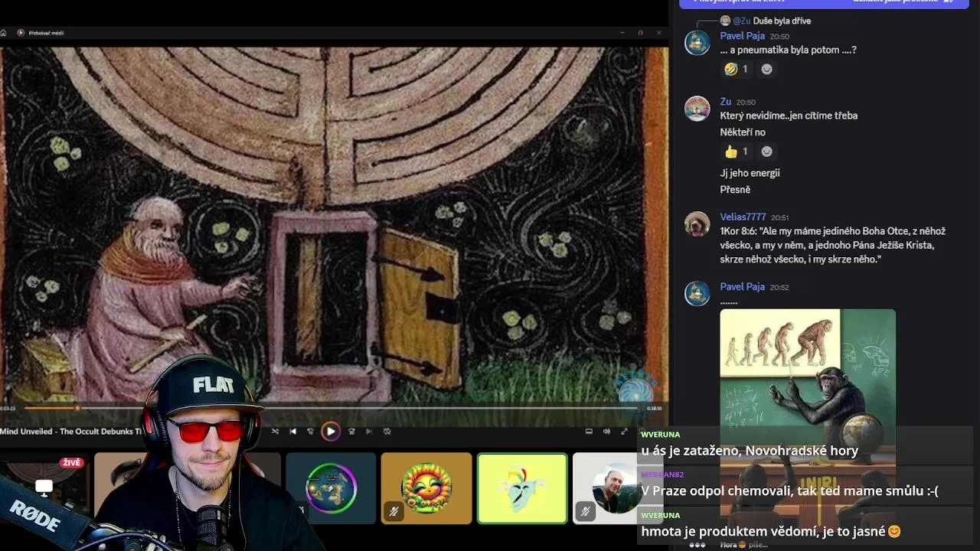Click the laughing emoji reaction on Pavel Paja's message

pos(737,69)
